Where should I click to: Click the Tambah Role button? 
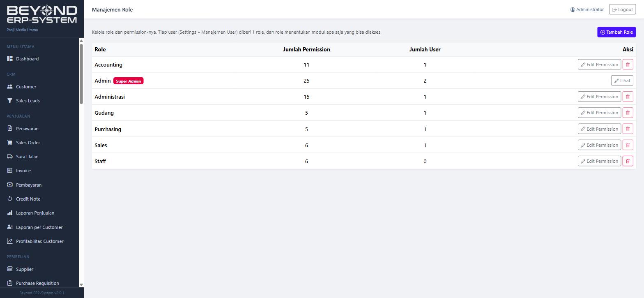pos(616,32)
